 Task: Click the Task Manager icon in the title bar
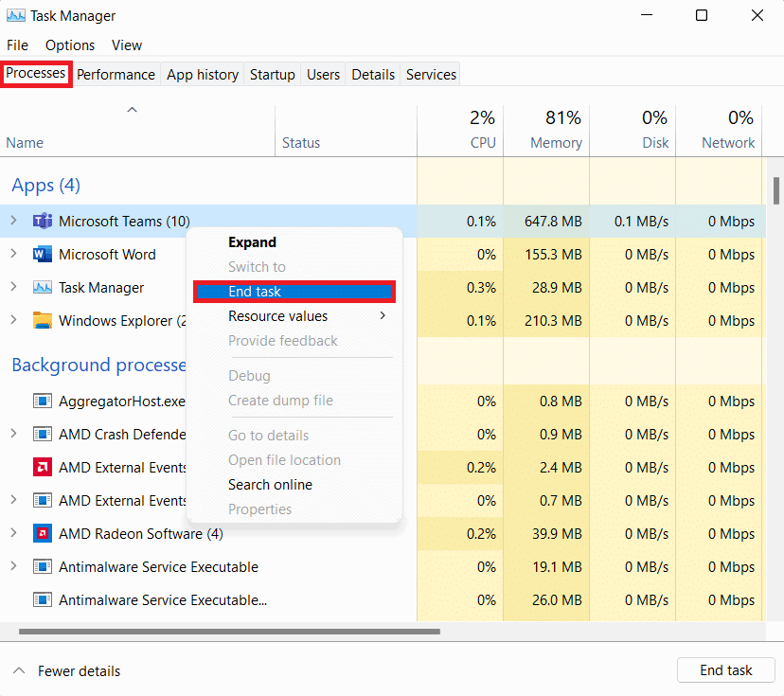15,15
